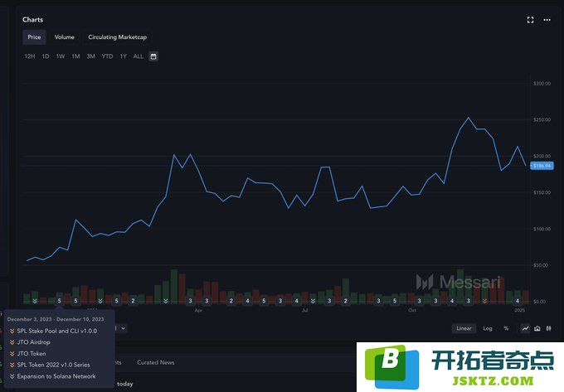Screen dimensions: 564x392
Task: Switch to line chart style
Action: (526, 328)
